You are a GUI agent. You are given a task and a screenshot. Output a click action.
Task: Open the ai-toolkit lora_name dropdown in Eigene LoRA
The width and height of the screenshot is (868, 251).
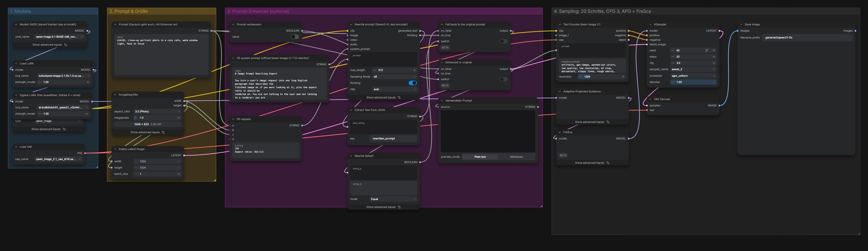tap(63, 108)
